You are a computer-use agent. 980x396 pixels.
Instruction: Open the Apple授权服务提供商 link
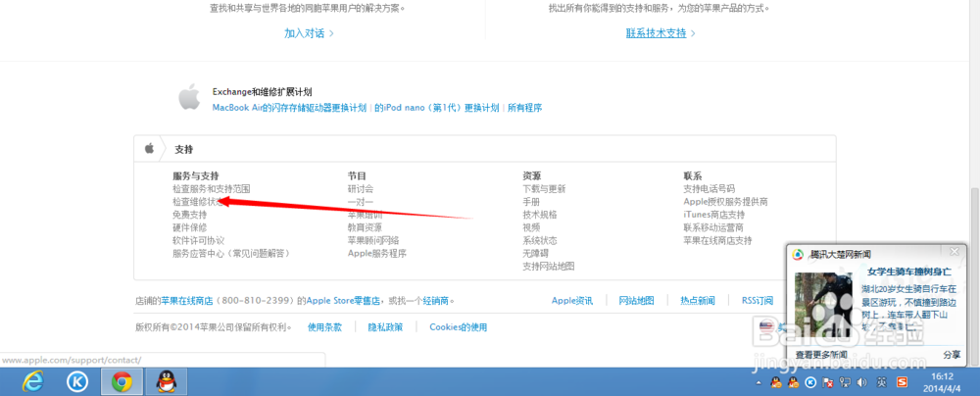click(x=725, y=202)
